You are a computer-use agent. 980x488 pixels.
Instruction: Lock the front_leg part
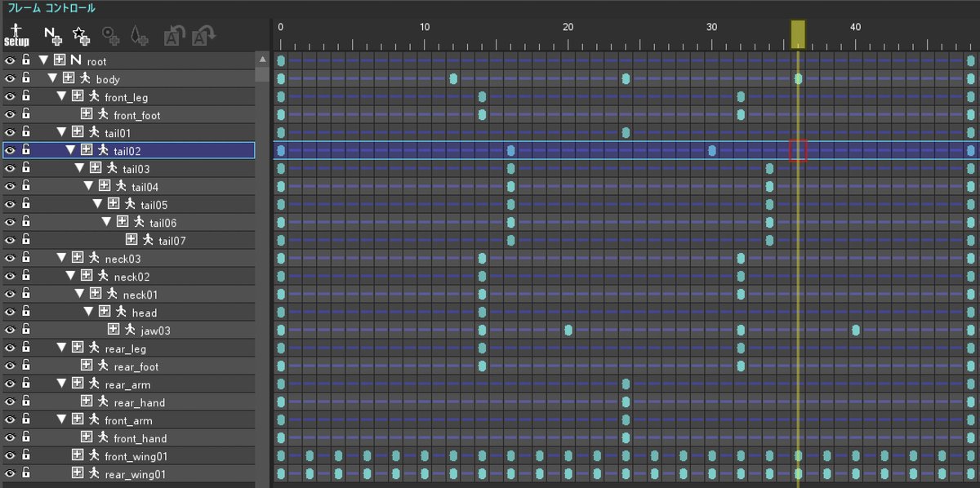[x=26, y=96]
